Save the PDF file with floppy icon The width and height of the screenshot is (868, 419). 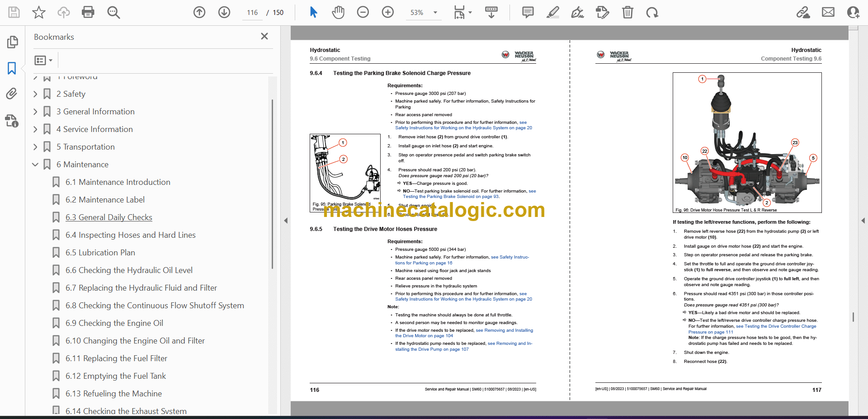[x=14, y=12]
